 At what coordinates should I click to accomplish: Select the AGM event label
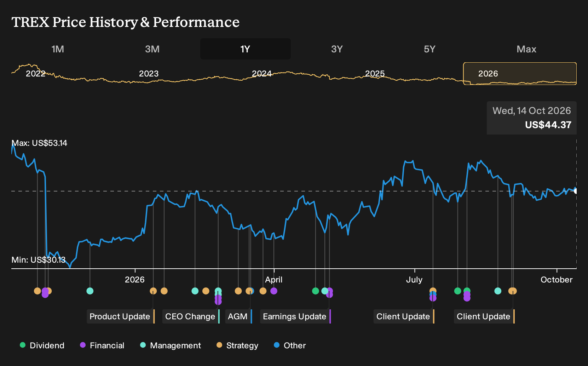pyautogui.click(x=238, y=316)
